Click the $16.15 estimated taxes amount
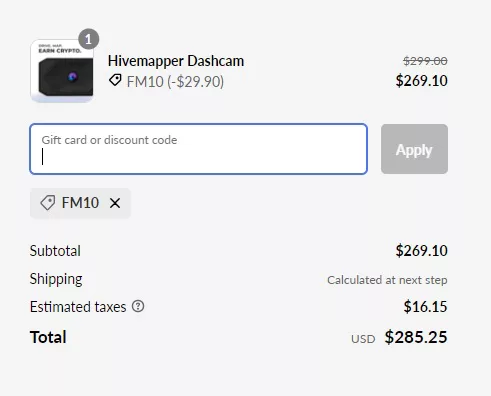This screenshot has width=491, height=396. pos(425,307)
